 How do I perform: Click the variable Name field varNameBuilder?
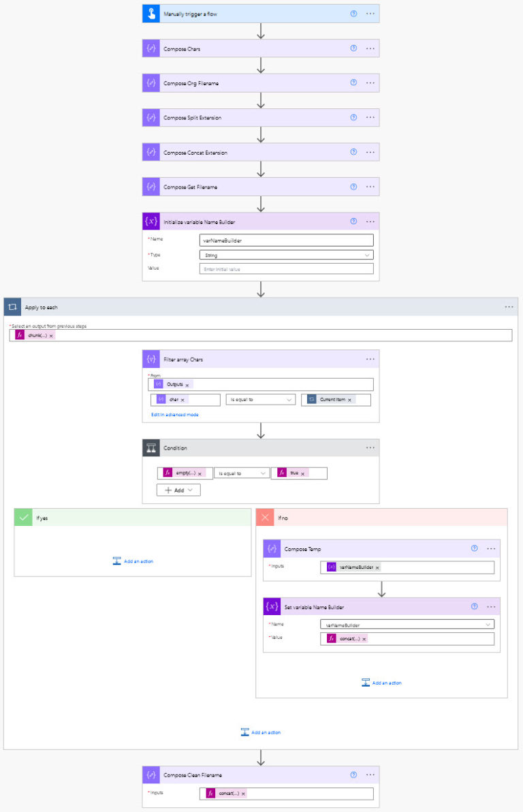(287, 240)
